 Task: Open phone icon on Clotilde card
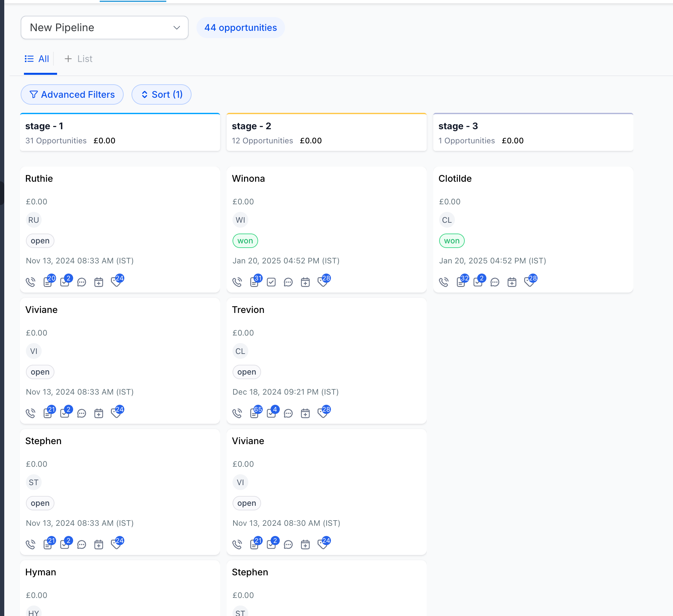pos(444,282)
